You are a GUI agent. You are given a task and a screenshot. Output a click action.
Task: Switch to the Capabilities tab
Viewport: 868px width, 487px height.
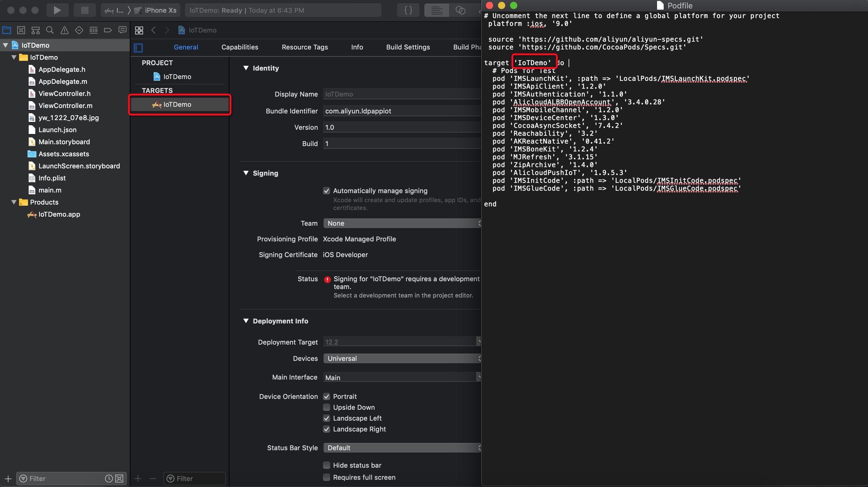pos(240,47)
